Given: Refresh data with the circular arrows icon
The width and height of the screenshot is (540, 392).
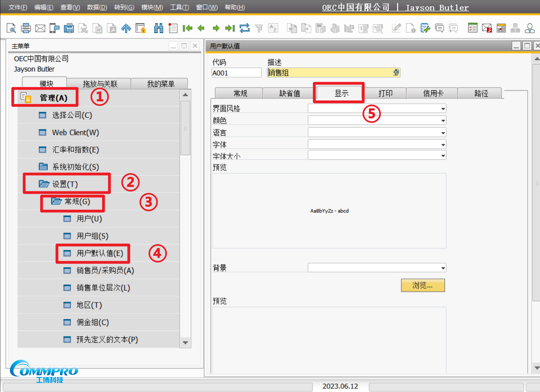Looking at the screenshot, I should tap(244, 28).
